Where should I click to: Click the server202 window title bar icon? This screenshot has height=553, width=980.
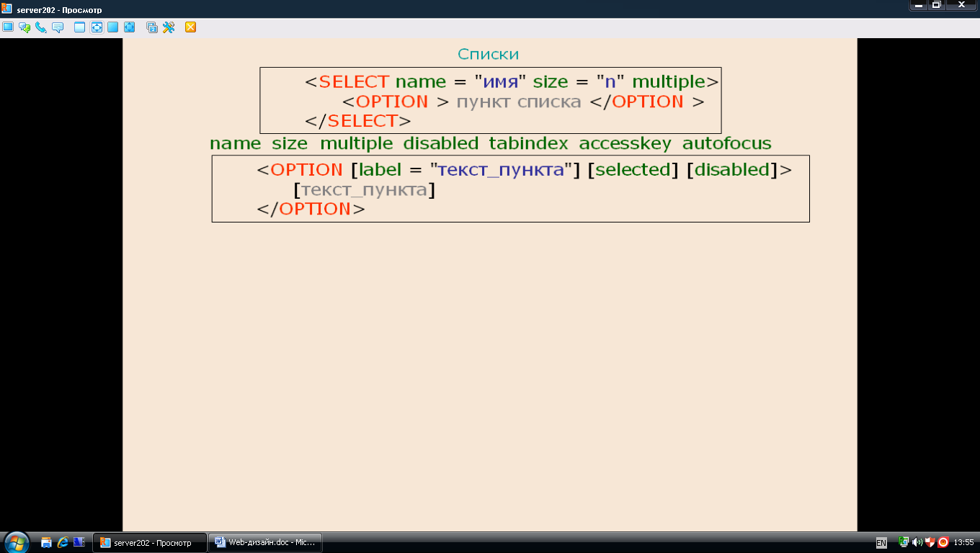[7, 10]
